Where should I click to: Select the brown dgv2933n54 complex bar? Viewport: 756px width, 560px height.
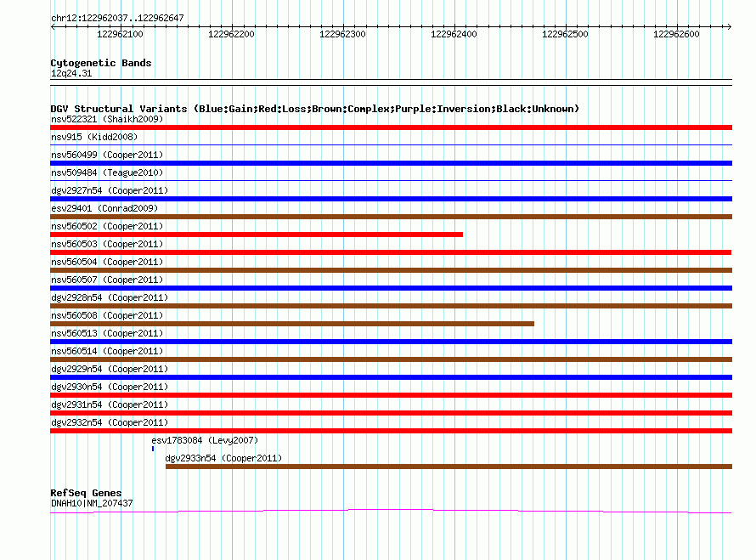[x=449, y=467]
